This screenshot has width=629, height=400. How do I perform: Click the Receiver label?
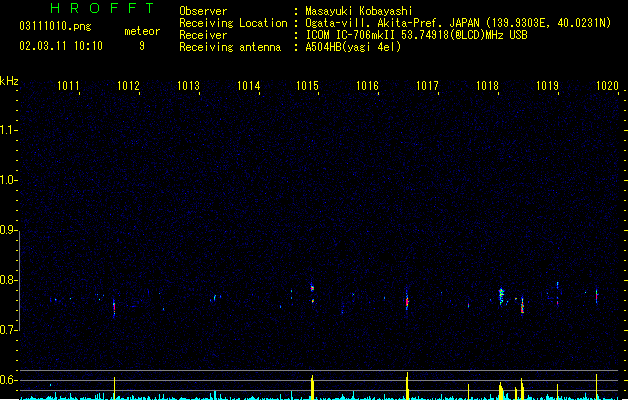[x=203, y=35]
